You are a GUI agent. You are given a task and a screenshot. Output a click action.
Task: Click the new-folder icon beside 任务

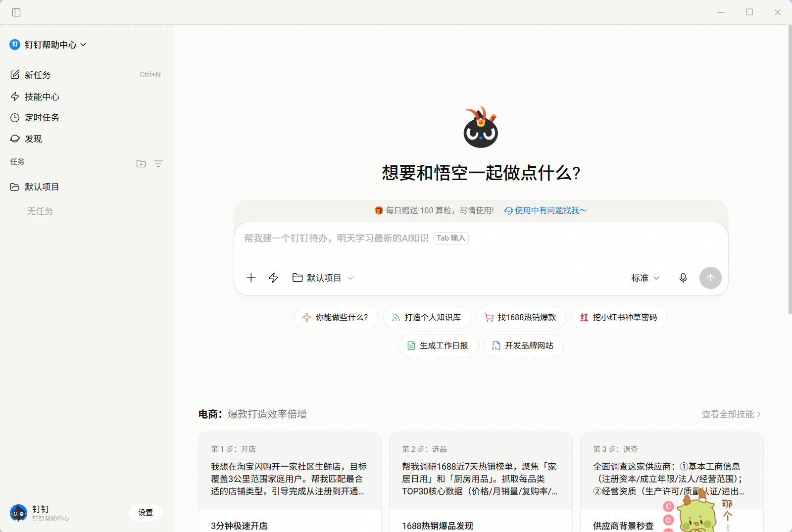[141, 163]
